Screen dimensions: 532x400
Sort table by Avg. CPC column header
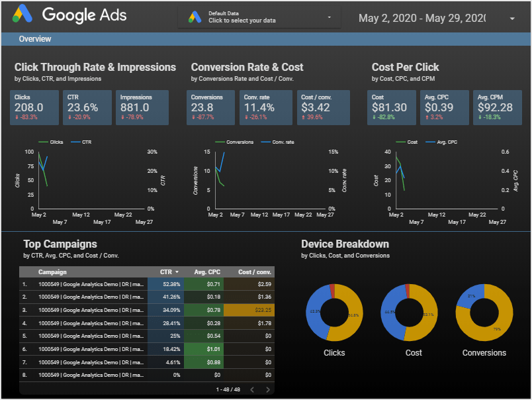[x=207, y=272]
